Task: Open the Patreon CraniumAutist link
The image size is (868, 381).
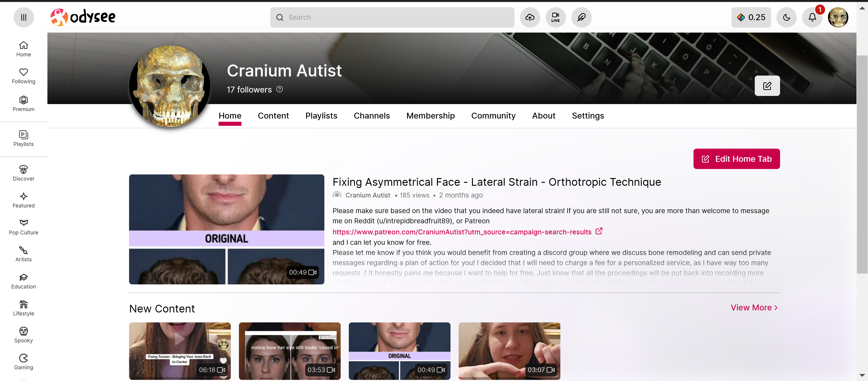Action: [462, 232]
